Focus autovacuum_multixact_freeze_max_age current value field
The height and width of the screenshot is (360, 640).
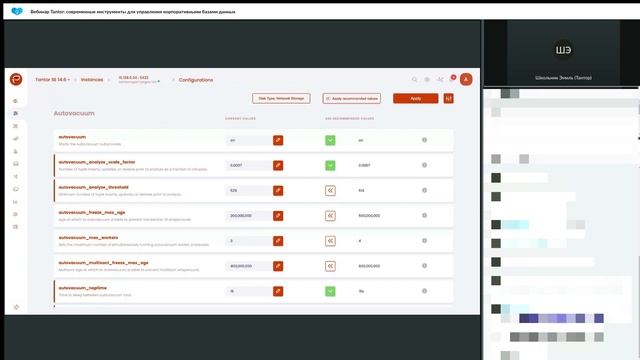(x=249, y=266)
